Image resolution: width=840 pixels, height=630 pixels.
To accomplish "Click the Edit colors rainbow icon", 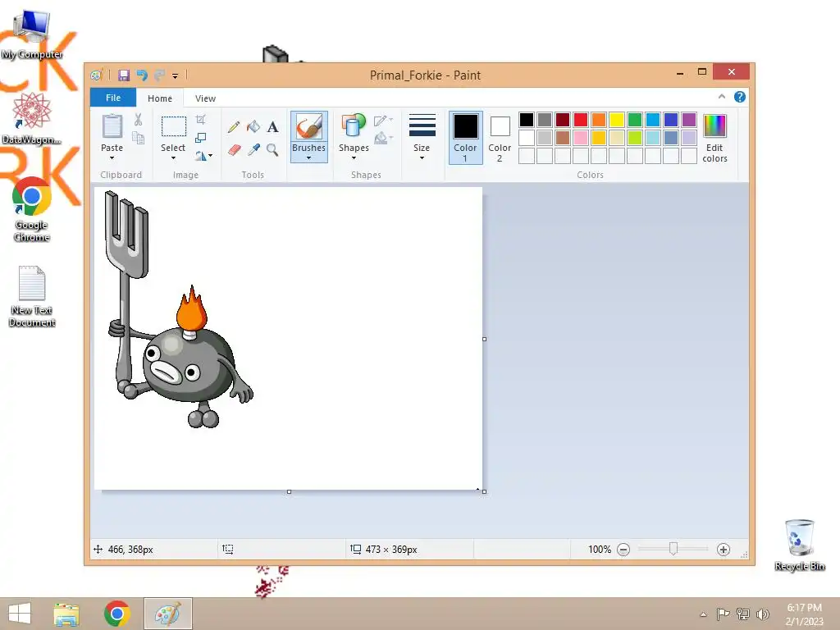I will [x=714, y=126].
